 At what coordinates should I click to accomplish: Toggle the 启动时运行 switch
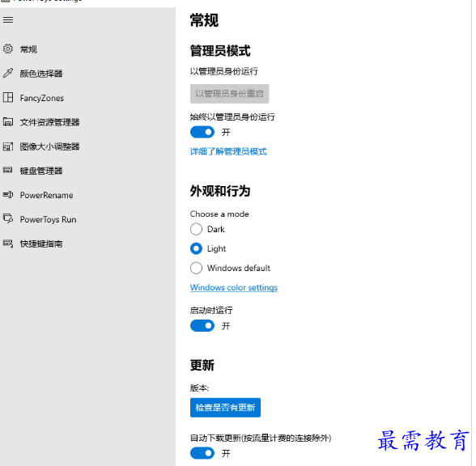pyautogui.click(x=202, y=326)
